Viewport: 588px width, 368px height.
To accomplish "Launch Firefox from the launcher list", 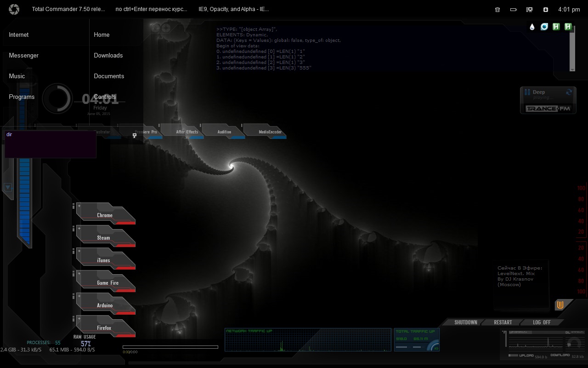I will coord(106,327).
